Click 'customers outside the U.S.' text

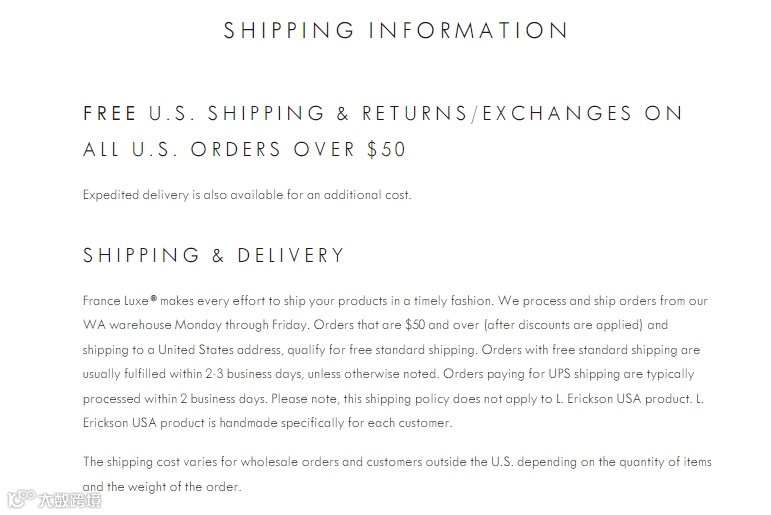(440, 462)
